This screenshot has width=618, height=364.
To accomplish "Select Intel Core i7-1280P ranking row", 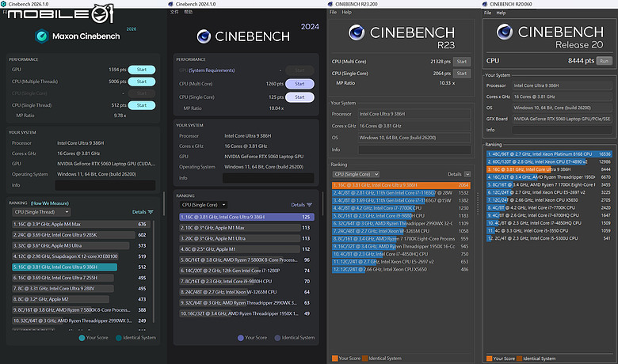I will tap(246, 271).
